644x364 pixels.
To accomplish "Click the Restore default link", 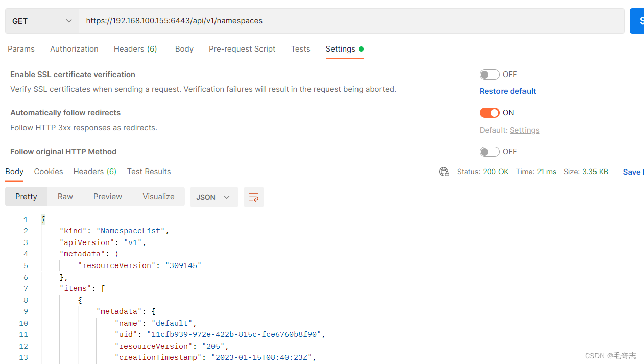I will click(507, 91).
